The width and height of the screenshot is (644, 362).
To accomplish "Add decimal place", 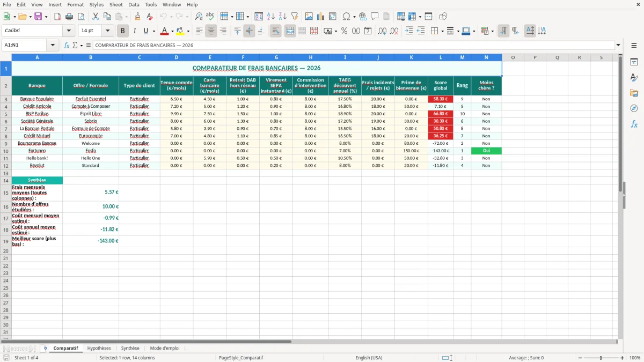I will [x=382, y=31].
